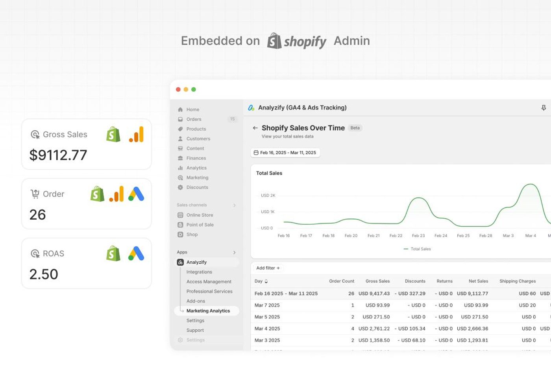Click the Discounts badge icon
551x392 pixels.
coord(180,187)
